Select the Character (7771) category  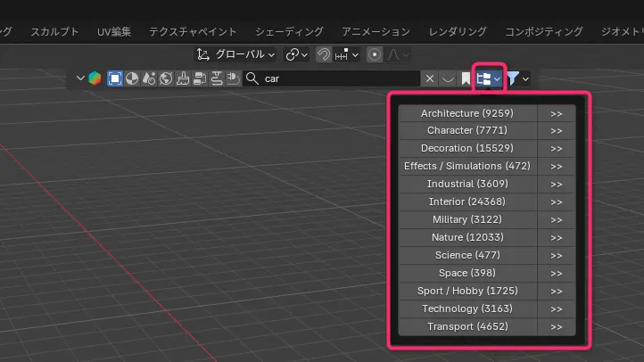coord(467,130)
